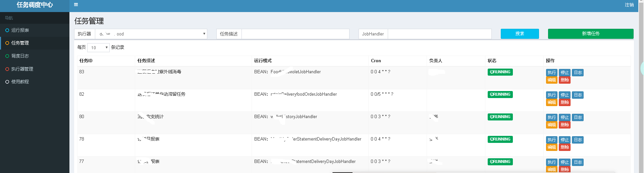Click 日志 for task 83

click(578, 73)
